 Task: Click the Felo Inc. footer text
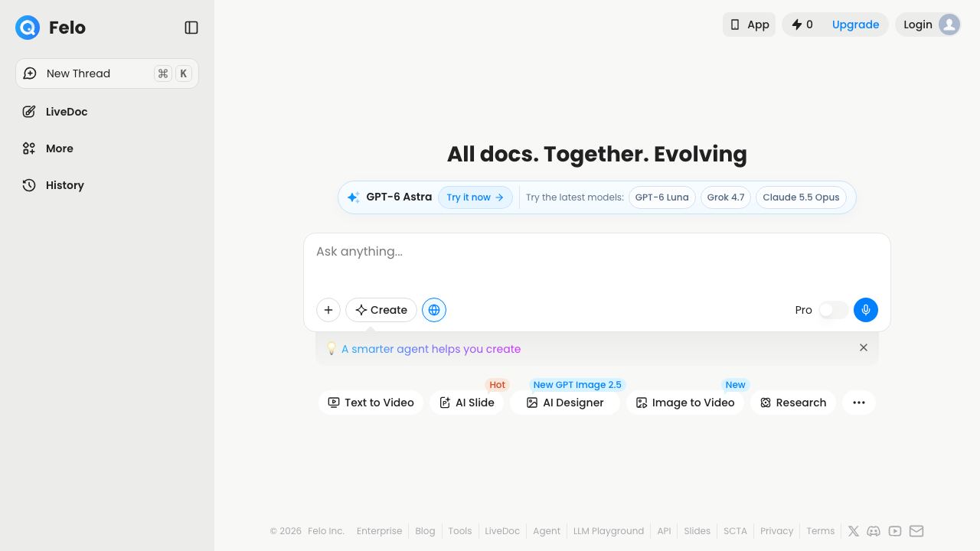326,531
